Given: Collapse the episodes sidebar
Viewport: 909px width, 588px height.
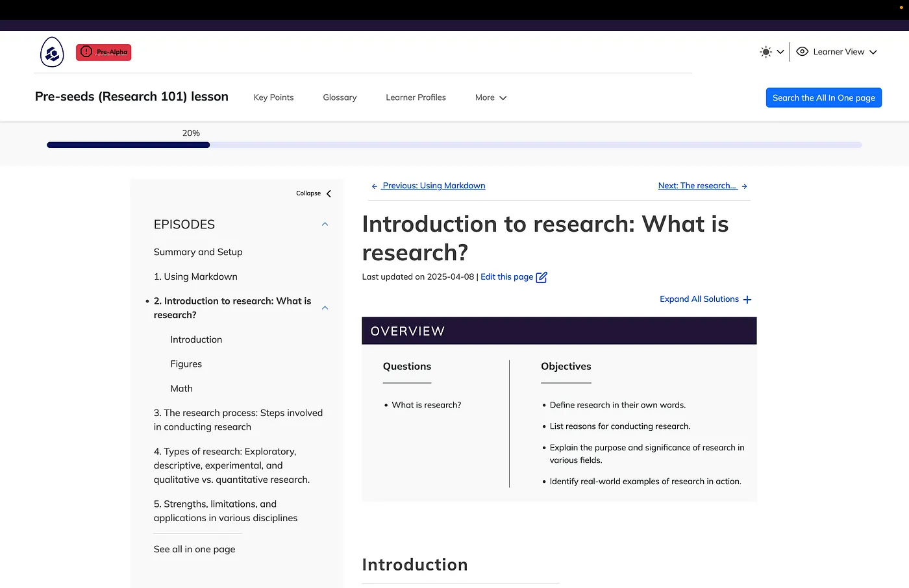Looking at the screenshot, I should point(314,193).
